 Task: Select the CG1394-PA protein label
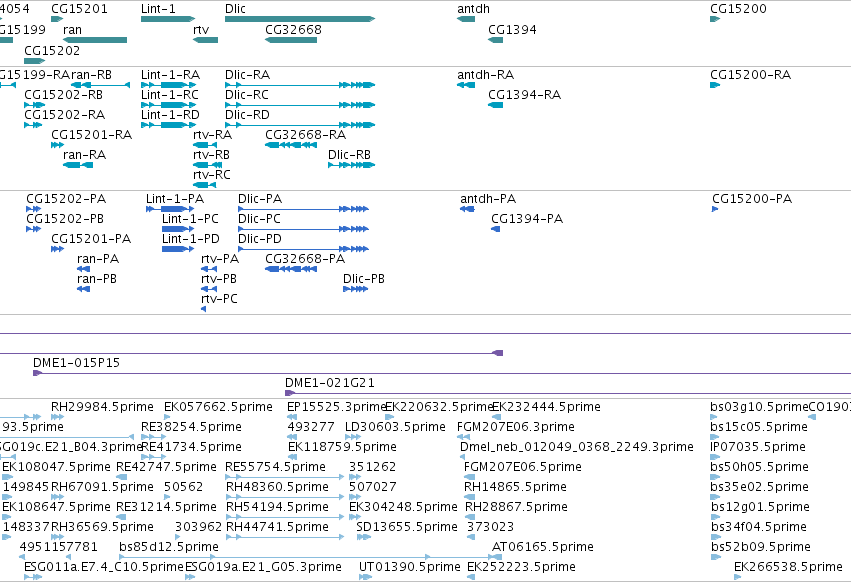tap(527, 219)
